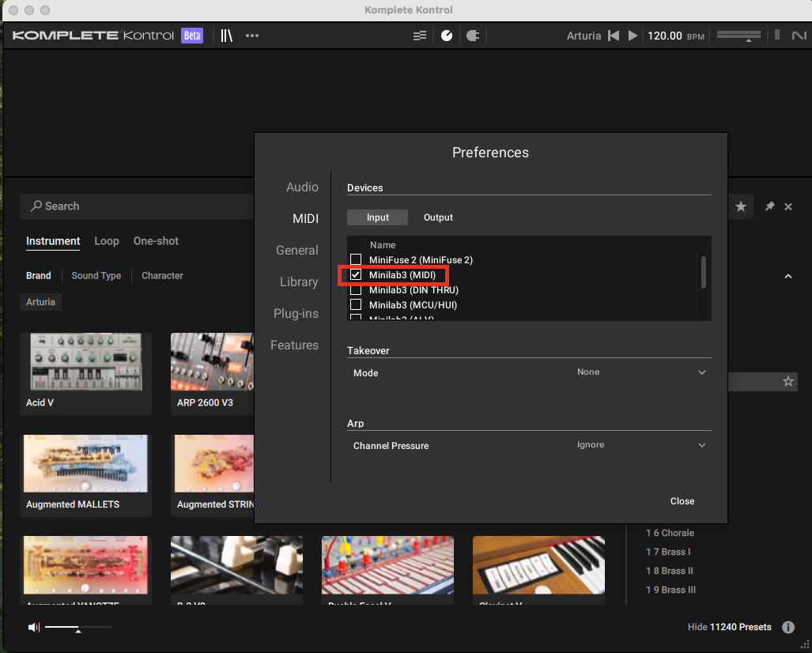Open the Features preferences tab
Viewport: 812px width, 653px height.
pyautogui.click(x=295, y=345)
